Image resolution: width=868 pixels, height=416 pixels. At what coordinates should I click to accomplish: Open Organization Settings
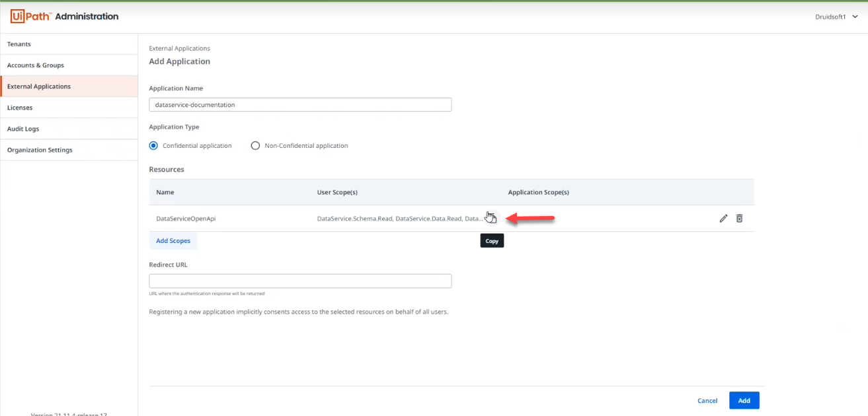(x=69, y=150)
